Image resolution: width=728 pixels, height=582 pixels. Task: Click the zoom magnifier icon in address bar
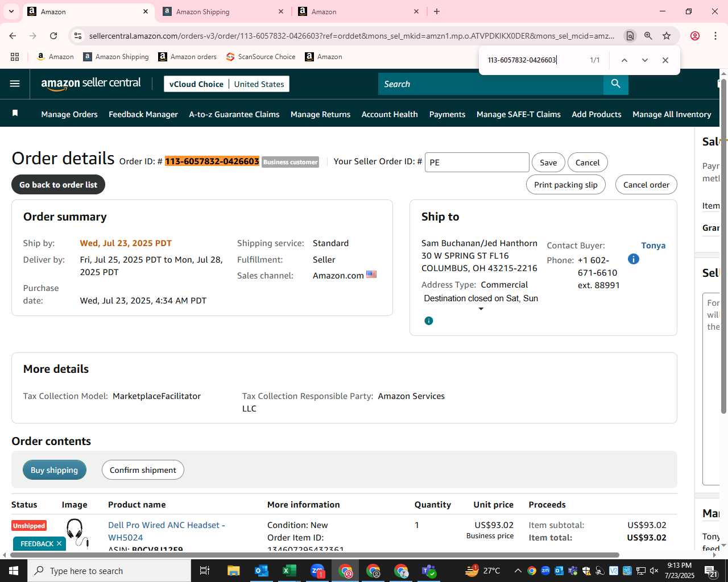(648, 36)
